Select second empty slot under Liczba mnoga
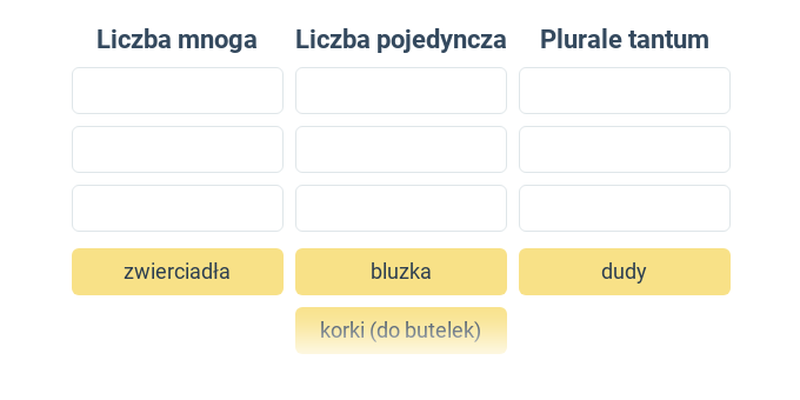 point(177,149)
